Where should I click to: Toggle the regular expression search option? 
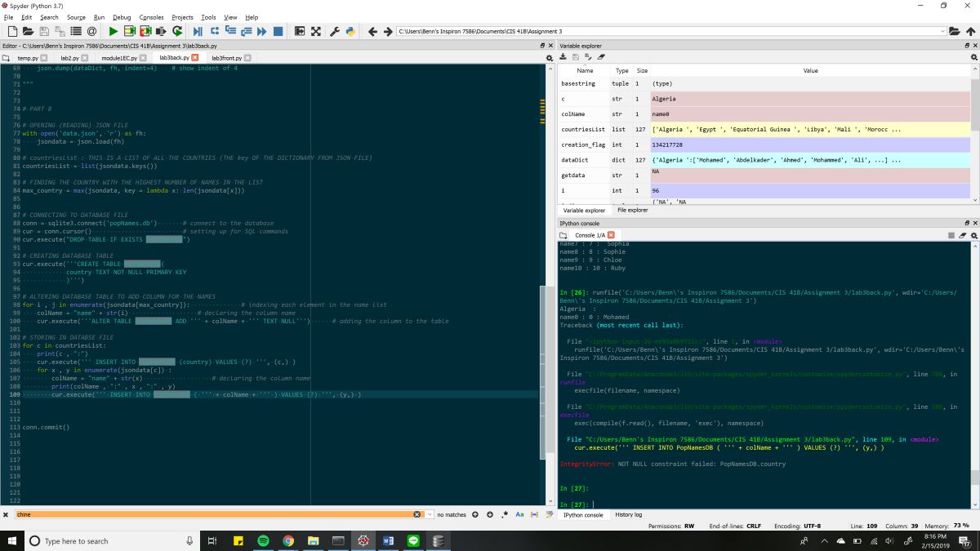click(x=506, y=515)
